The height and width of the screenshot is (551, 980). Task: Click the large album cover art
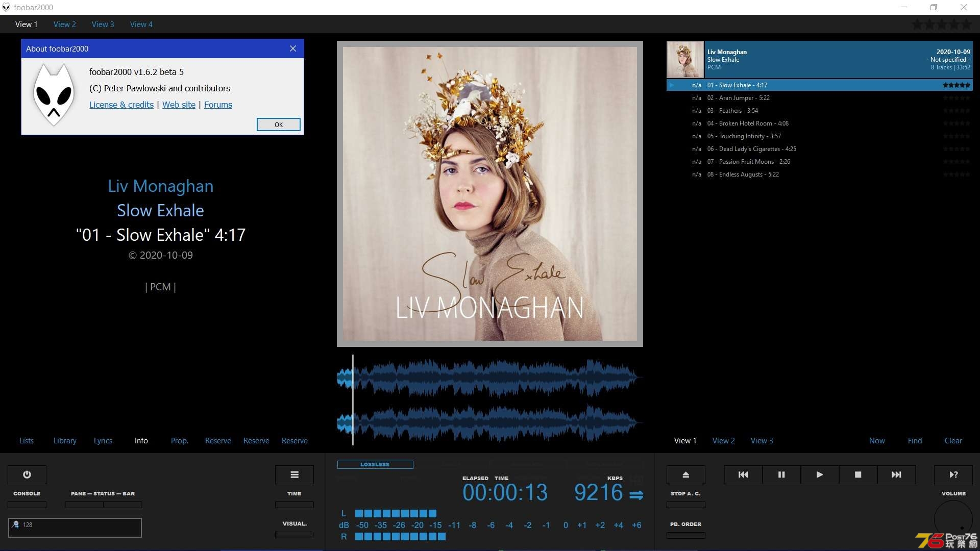[490, 194]
